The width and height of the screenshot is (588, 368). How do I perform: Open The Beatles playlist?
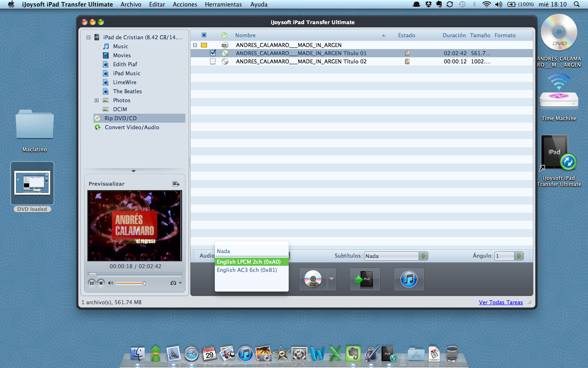tap(127, 91)
